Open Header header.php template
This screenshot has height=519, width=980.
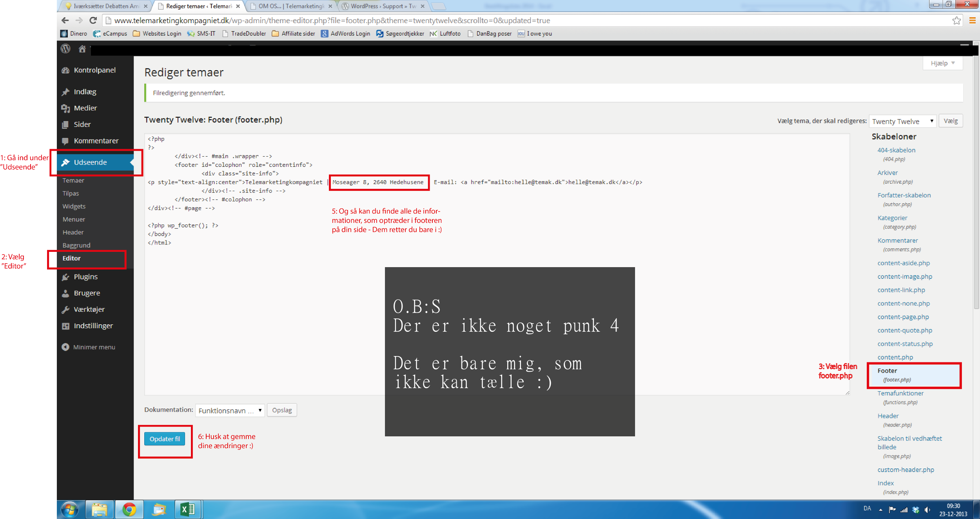pos(888,416)
